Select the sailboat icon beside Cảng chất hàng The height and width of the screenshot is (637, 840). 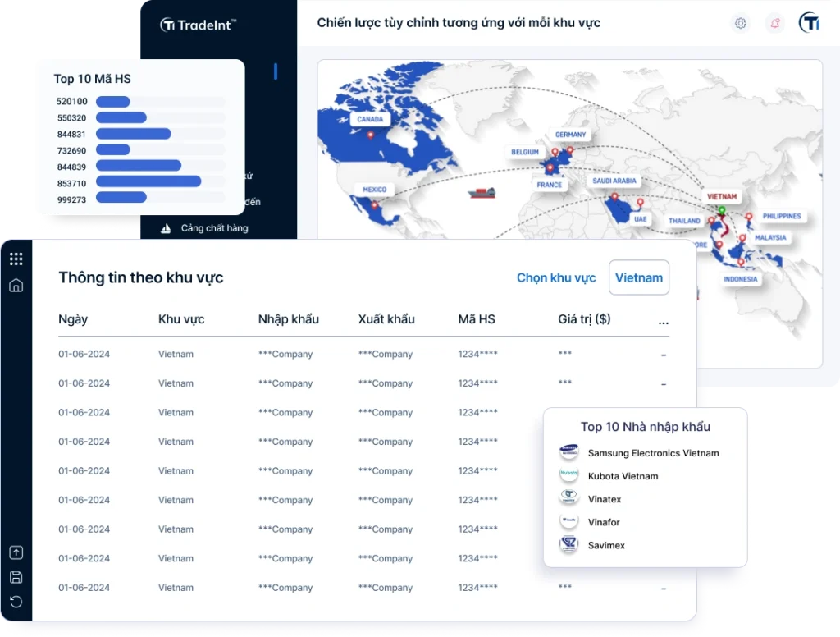pos(166,228)
